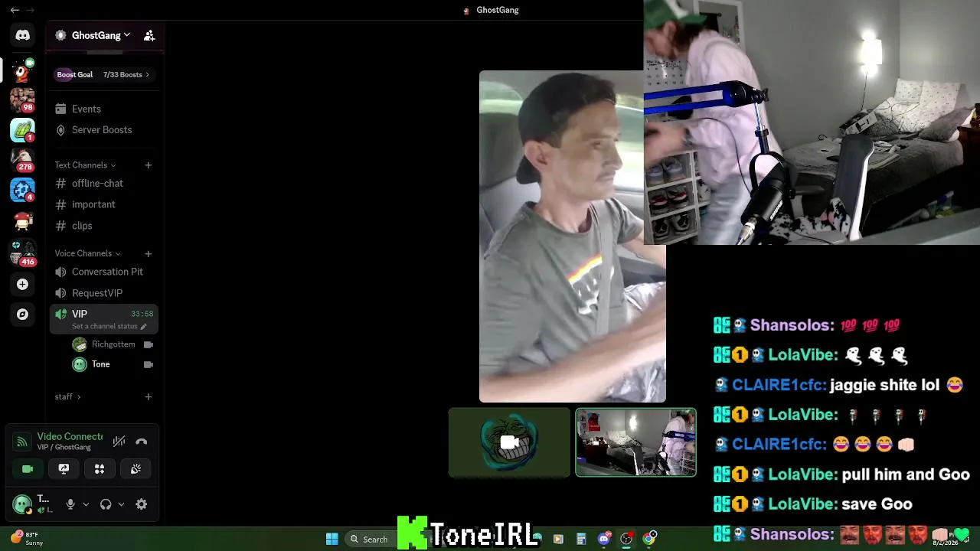Screen dimensions: 980x551
Task: Edit the VIP channel status pencil
Action: pos(143,327)
